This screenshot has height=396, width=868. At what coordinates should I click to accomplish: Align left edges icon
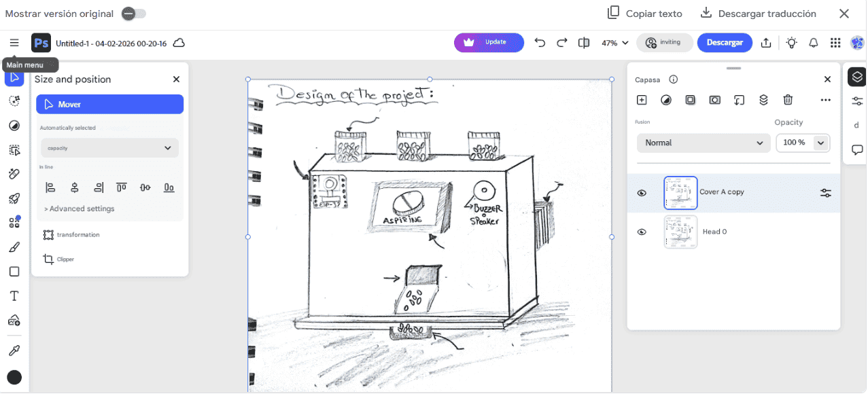click(x=50, y=187)
